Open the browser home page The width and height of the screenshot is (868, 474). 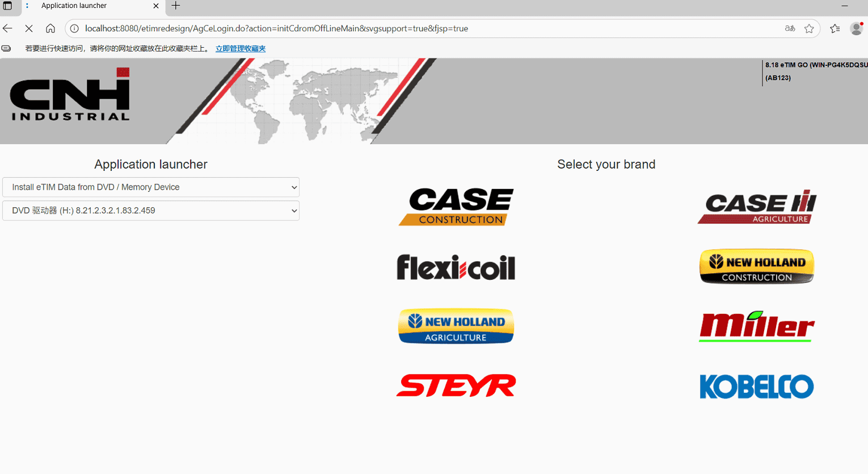click(50, 28)
